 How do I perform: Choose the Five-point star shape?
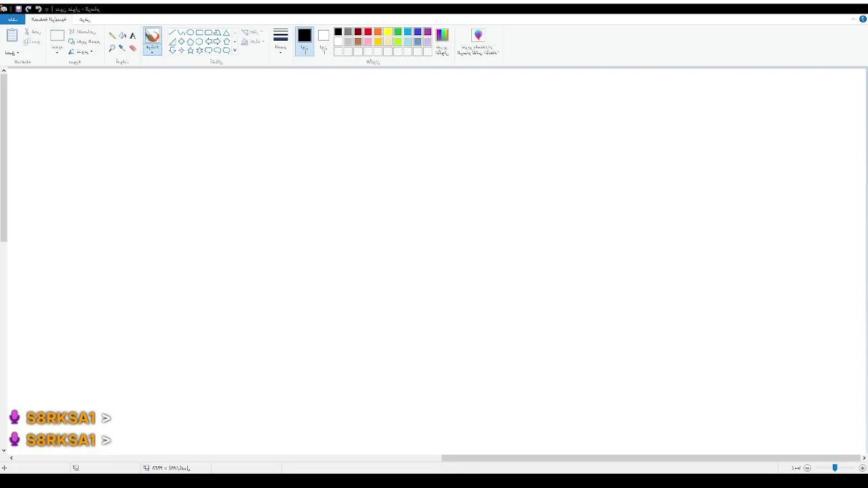click(x=190, y=50)
